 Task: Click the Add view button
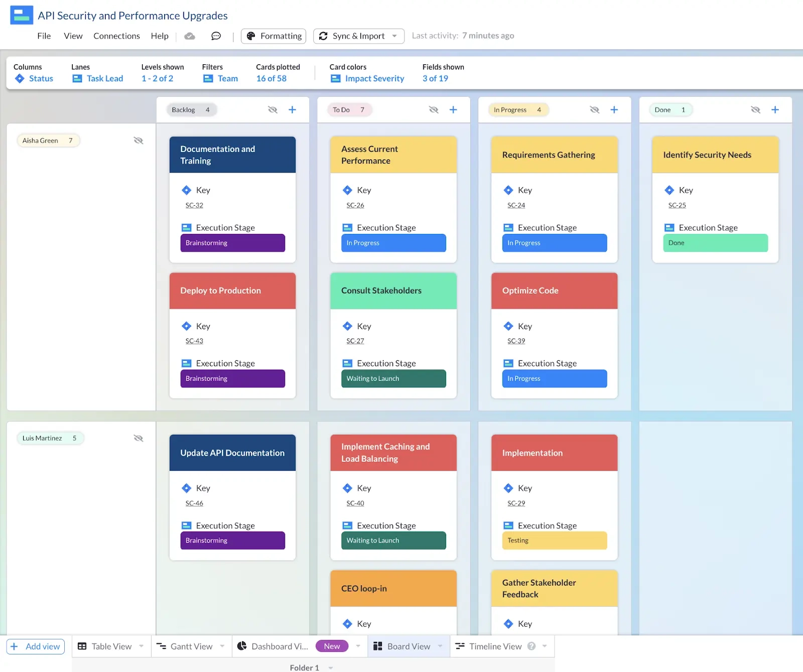point(35,646)
